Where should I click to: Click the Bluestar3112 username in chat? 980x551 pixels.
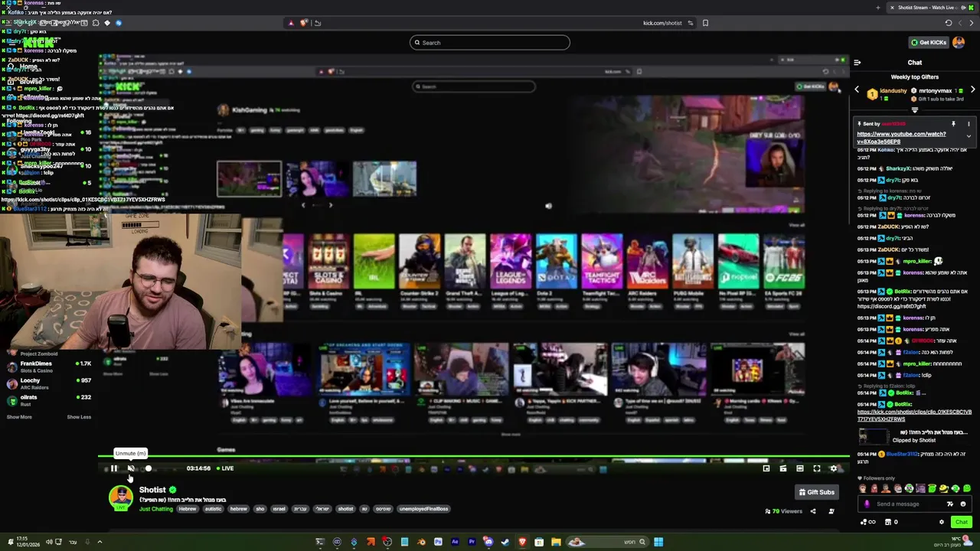coord(903,454)
